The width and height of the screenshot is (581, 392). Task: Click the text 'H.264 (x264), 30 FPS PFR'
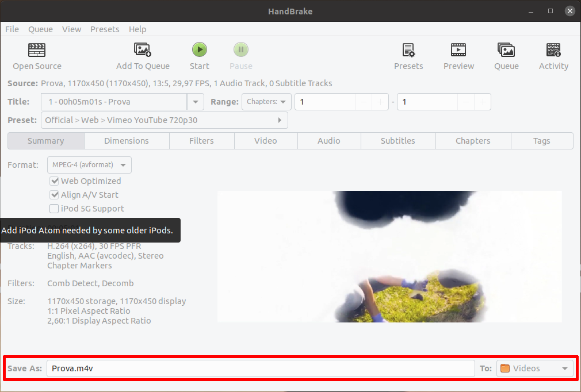tap(94, 246)
